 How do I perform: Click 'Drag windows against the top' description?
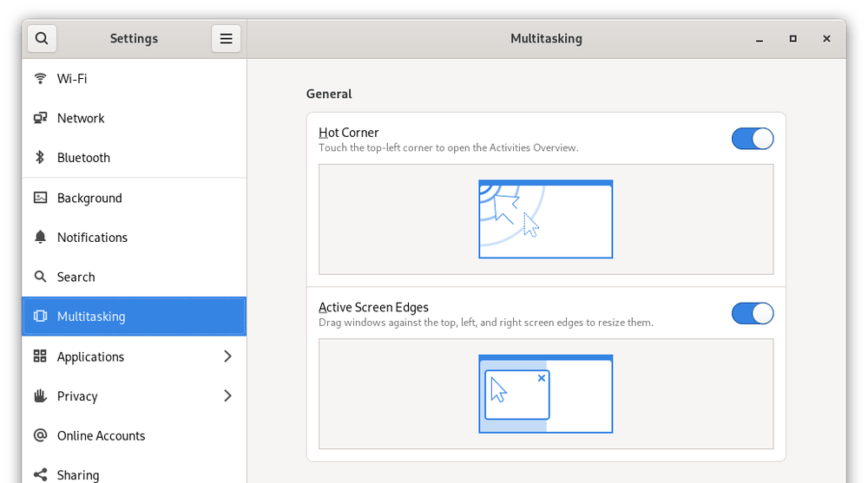[486, 323]
